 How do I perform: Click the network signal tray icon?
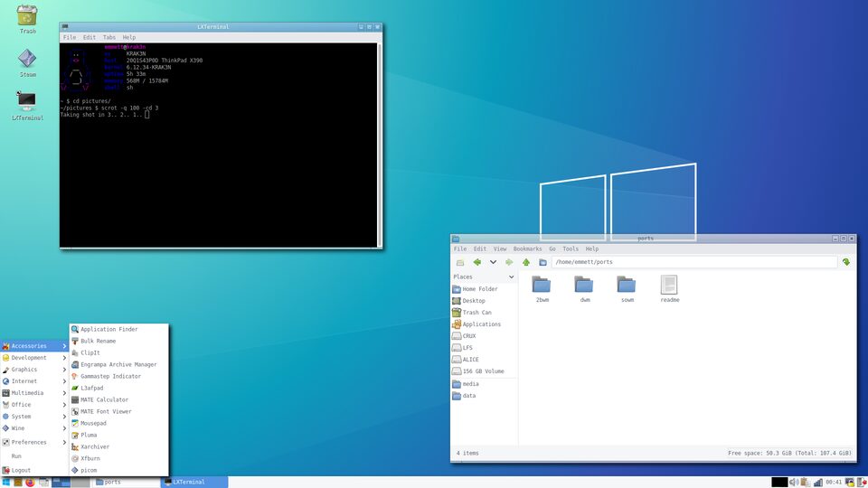817,483
